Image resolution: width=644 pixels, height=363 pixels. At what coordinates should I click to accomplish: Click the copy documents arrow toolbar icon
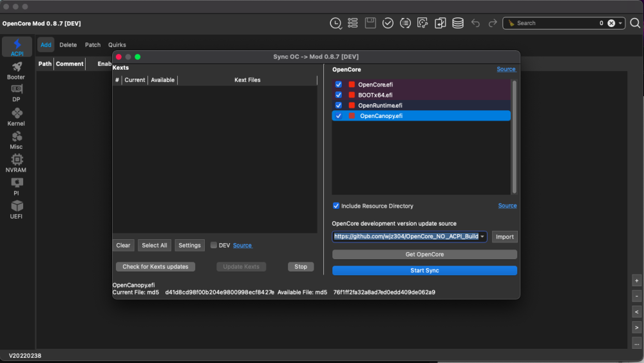[440, 23]
